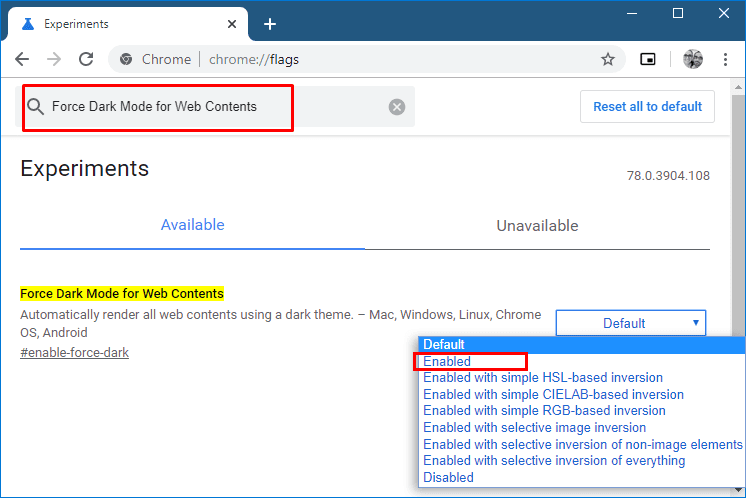This screenshot has height=498, width=746.
Task: Reload the chrome://flags page
Action: click(86, 59)
